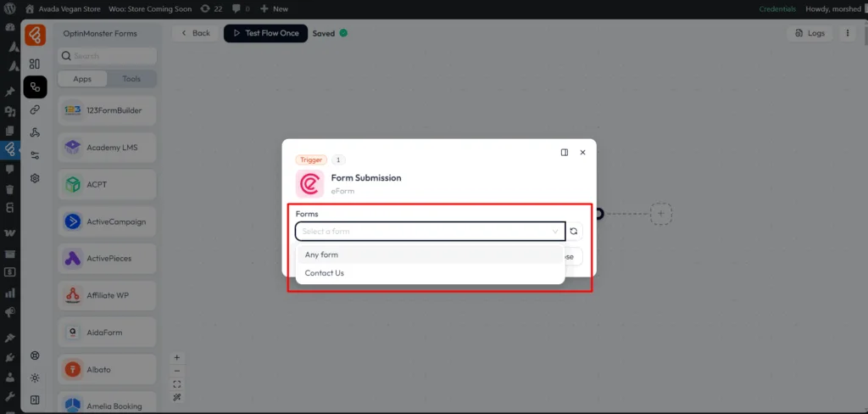Viewport: 868px width, 414px height.
Task: Switch to the Apps tab
Action: pyautogui.click(x=82, y=79)
